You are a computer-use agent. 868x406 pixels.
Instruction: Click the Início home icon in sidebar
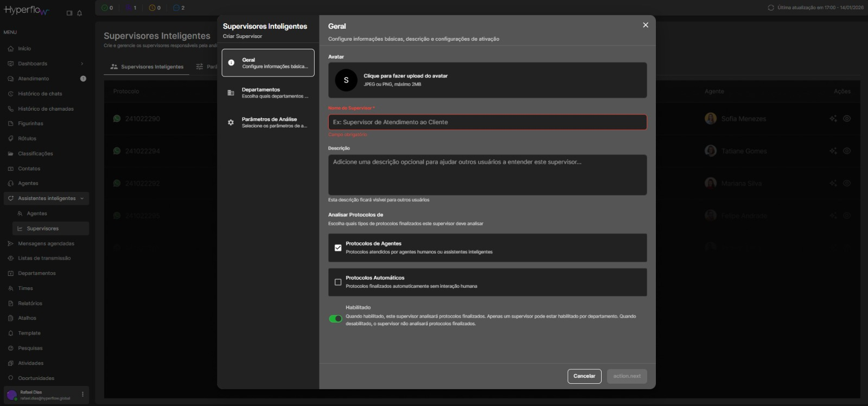(x=11, y=49)
